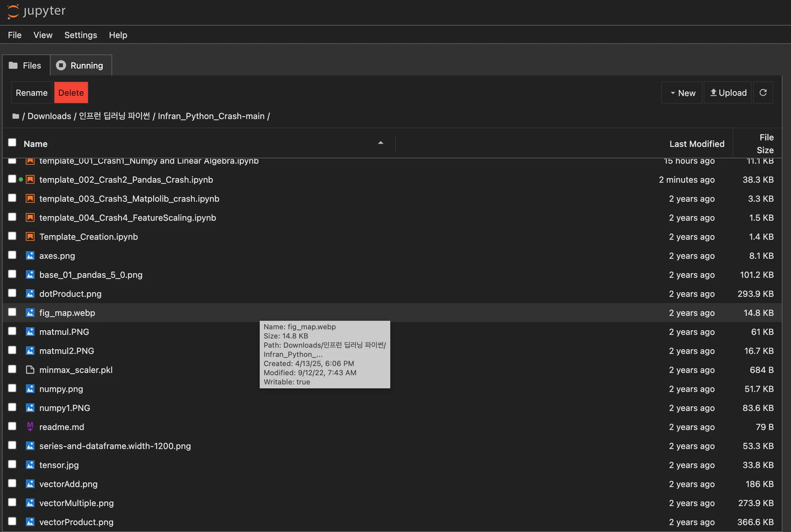The width and height of the screenshot is (791, 532).
Task: Go to 인프런 딥러닝 파이썬 breadcrumb folder
Action: click(114, 116)
